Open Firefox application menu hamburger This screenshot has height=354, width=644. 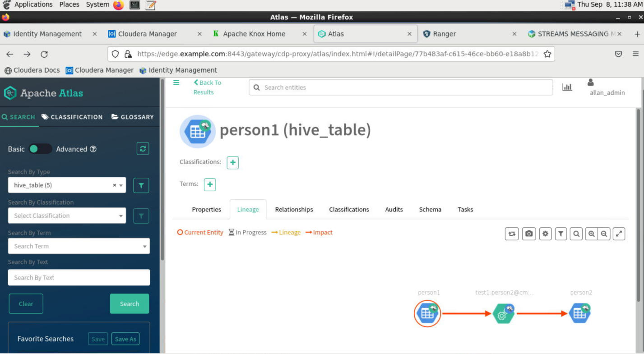(635, 54)
